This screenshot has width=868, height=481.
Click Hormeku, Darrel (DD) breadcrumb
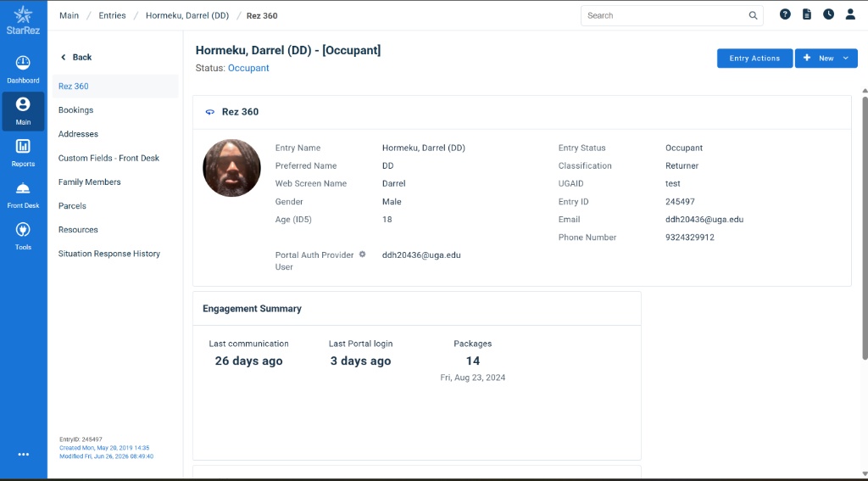pyautogui.click(x=187, y=15)
